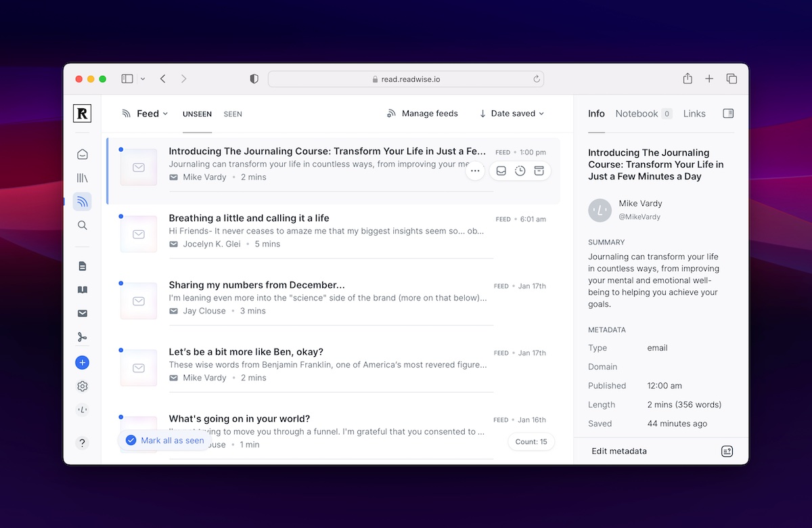Image resolution: width=812 pixels, height=528 pixels.
Task: Reload the page from the address bar
Action: point(537,79)
